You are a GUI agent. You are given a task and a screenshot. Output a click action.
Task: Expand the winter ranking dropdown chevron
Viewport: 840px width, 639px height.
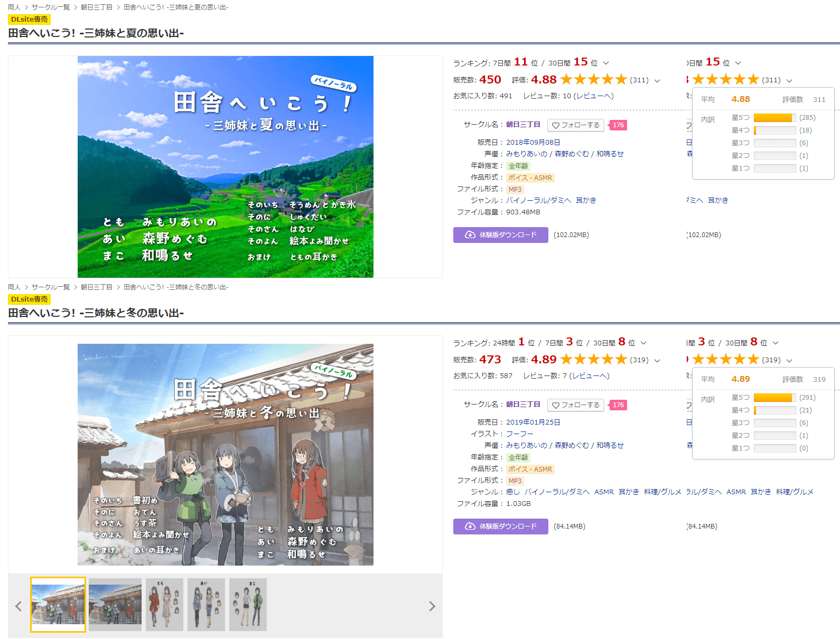(x=643, y=343)
